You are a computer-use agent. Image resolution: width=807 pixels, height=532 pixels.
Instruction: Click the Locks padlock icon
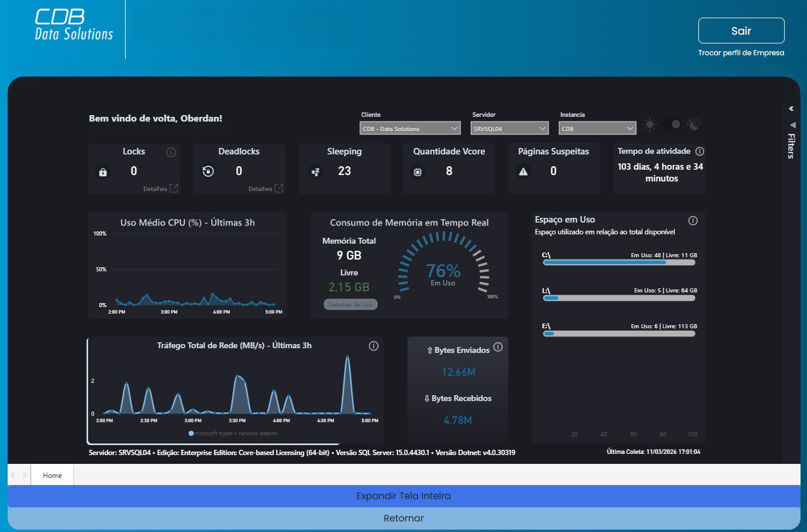pos(103,172)
